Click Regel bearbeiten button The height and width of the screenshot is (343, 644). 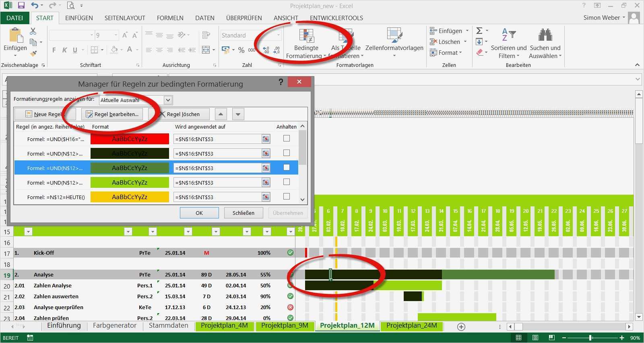tap(112, 114)
